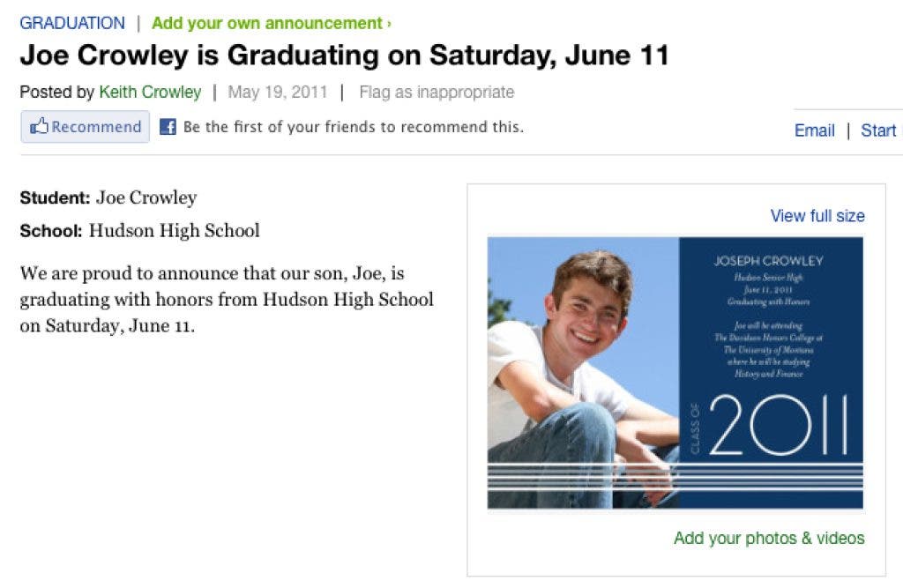The image size is (903, 588).
Task: Click the Email link
Action: (814, 130)
